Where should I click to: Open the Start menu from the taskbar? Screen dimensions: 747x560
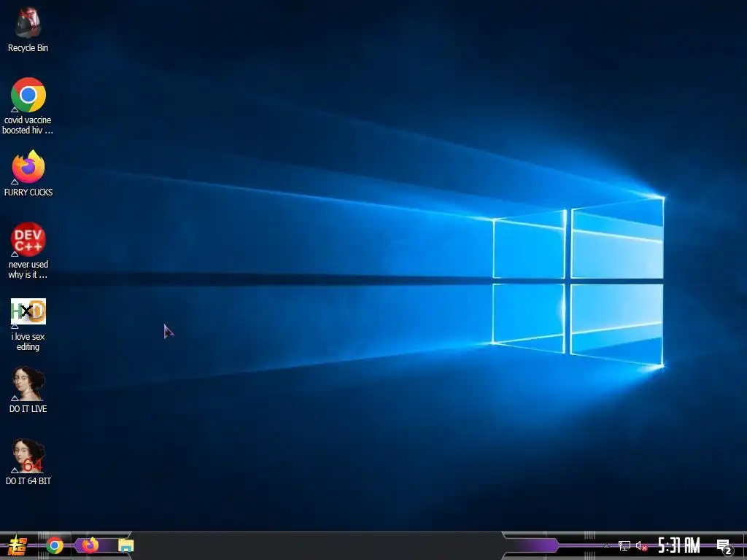[17, 545]
